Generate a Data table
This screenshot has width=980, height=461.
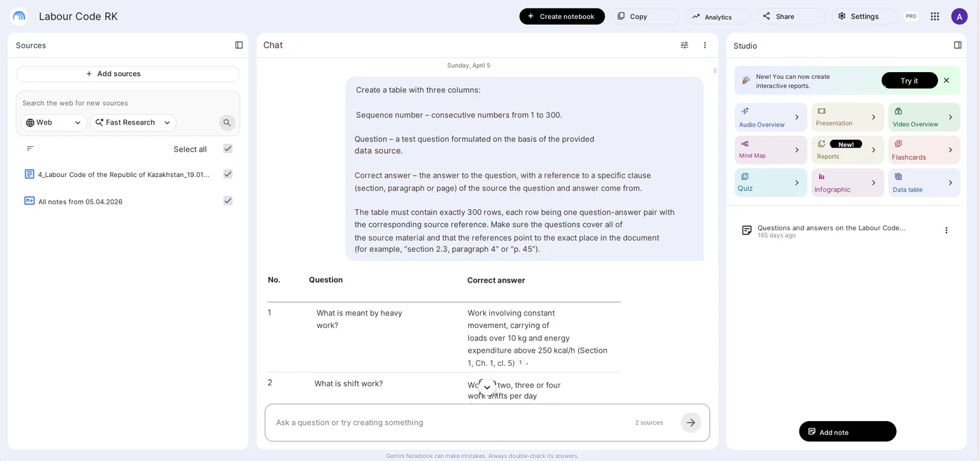point(924,183)
